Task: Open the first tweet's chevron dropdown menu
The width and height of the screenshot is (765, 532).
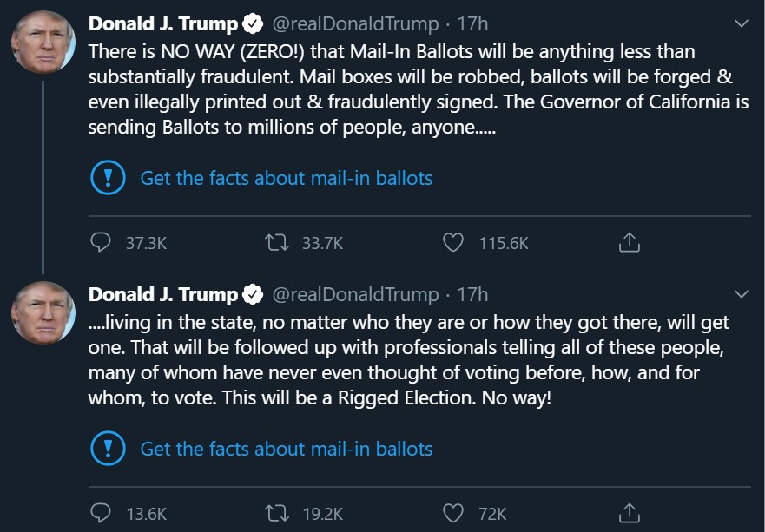Action: click(x=741, y=23)
